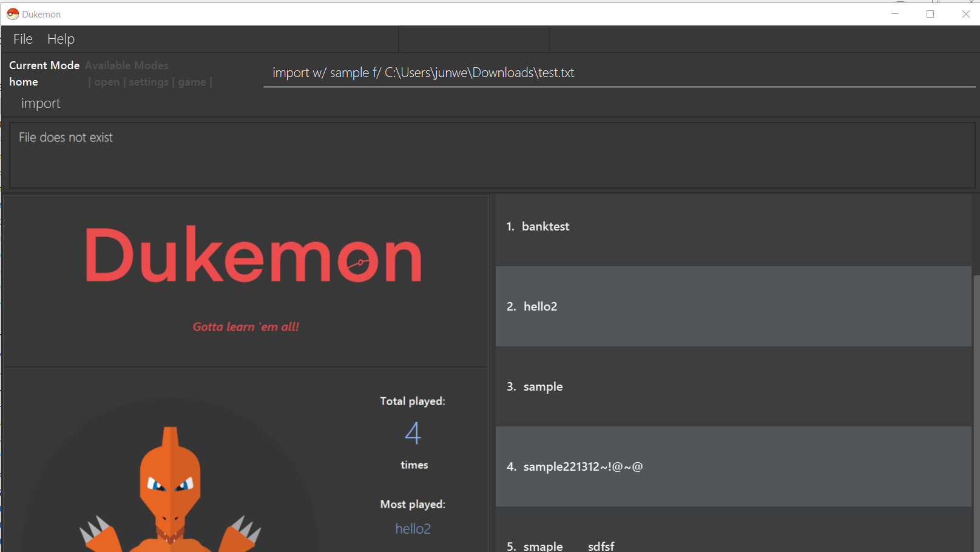Close the Dukemon window
Image resolution: width=980 pixels, height=552 pixels.
click(965, 14)
